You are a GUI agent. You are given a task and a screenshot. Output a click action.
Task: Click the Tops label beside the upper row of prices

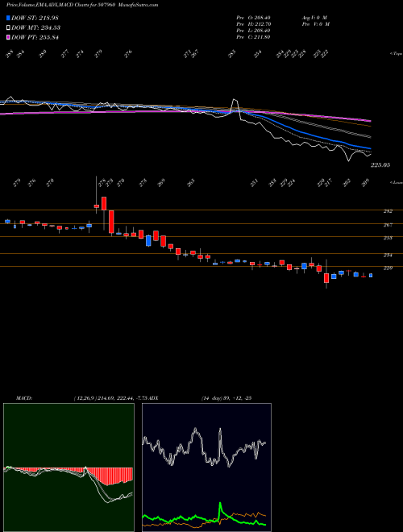(x=397, y=54)
